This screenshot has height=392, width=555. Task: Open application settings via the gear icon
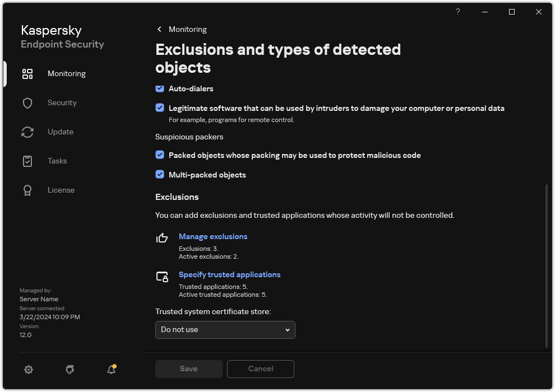28,370
